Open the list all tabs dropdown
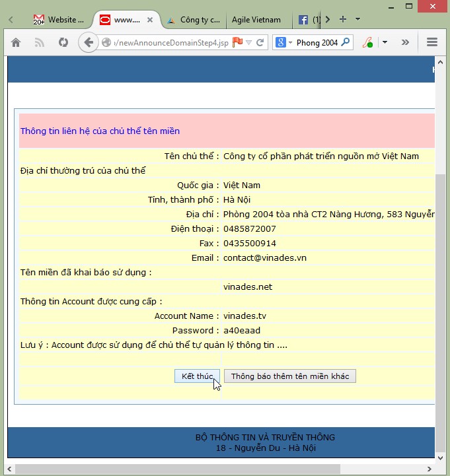This screenshot has width=450, height=476. 357,19
